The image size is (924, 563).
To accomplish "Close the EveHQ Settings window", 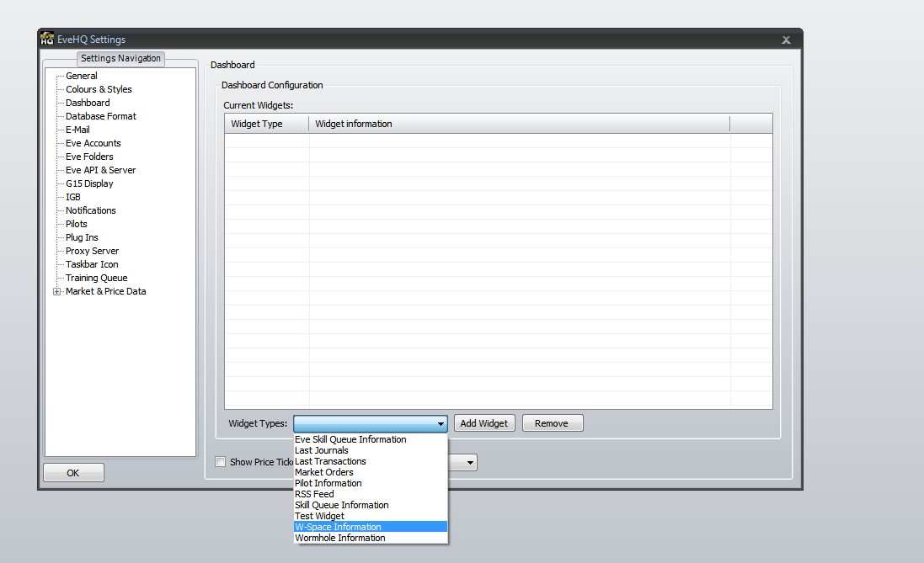I will (786, 40).
